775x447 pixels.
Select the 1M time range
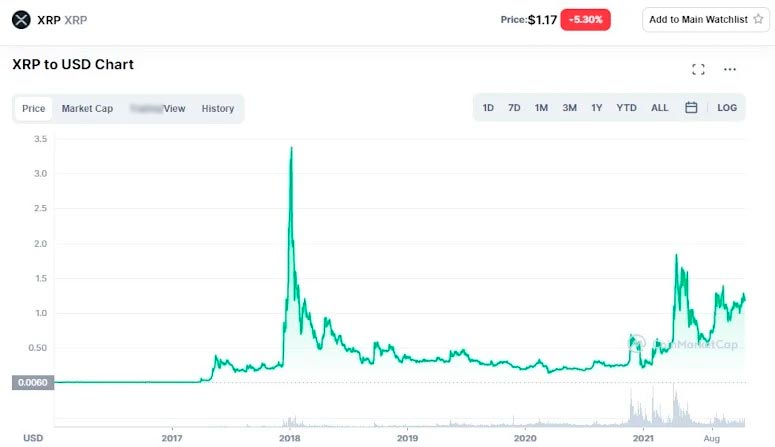click(x=541, y=108)
